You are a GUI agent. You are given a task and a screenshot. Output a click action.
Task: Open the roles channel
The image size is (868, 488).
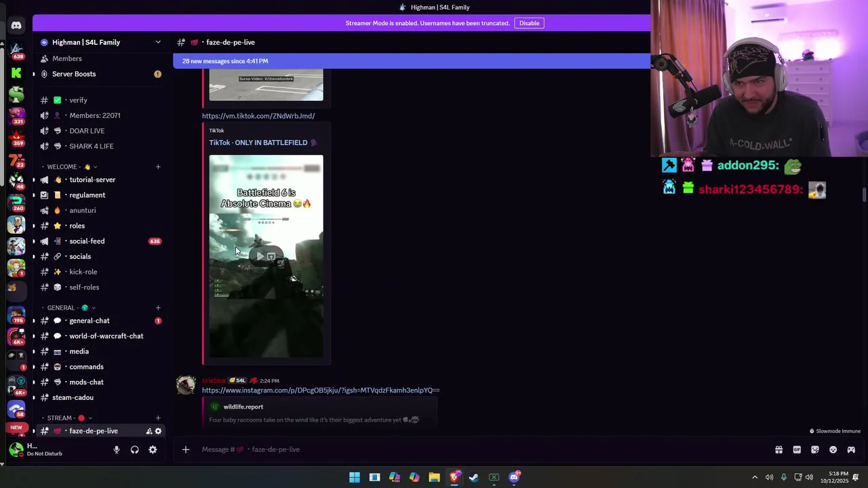(x=100, y=226)
